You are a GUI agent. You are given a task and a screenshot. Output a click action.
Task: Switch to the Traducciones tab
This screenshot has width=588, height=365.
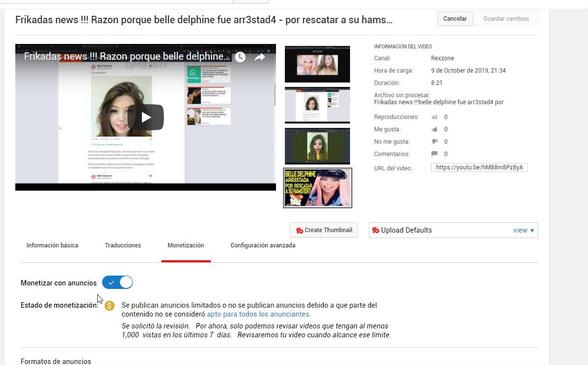click(x=122, y=245)
